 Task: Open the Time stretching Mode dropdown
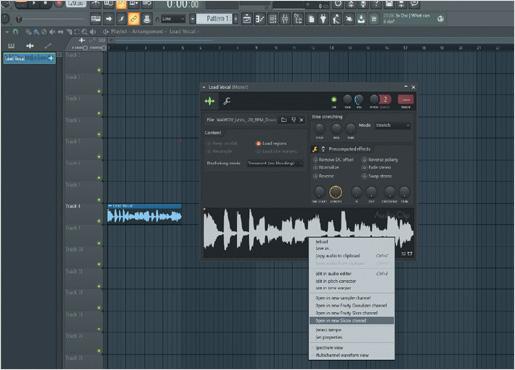[x=393, y=125]
